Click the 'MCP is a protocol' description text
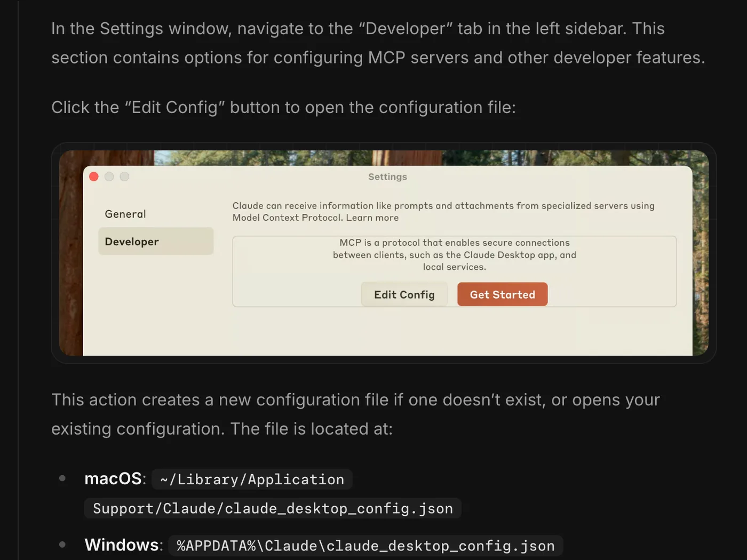Image resolution: width=747 pixels, height=560 pixels. click(455, 255)
